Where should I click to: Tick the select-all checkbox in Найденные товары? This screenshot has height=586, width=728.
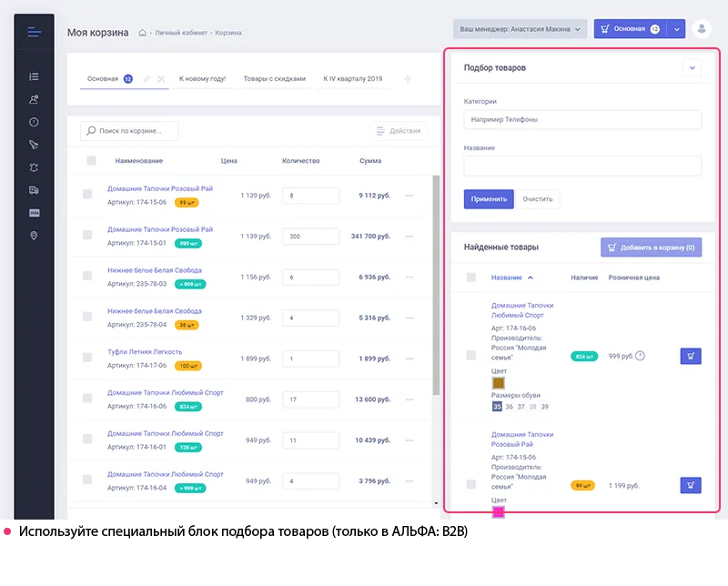pyautogui.click(x=470, y=278)
